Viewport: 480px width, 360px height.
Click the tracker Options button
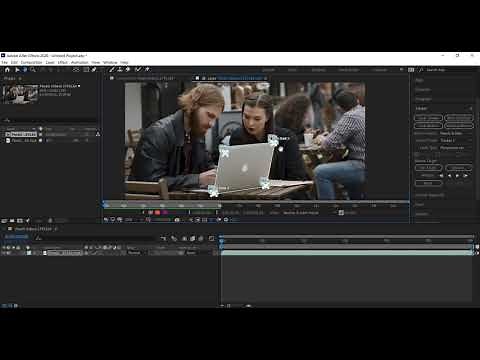click(x=459, y=167)
